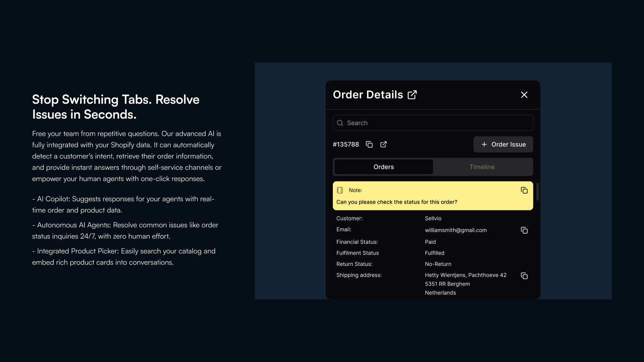Click the No-Return status value
The image size is (644, 362).
click(x=438, y=264)
